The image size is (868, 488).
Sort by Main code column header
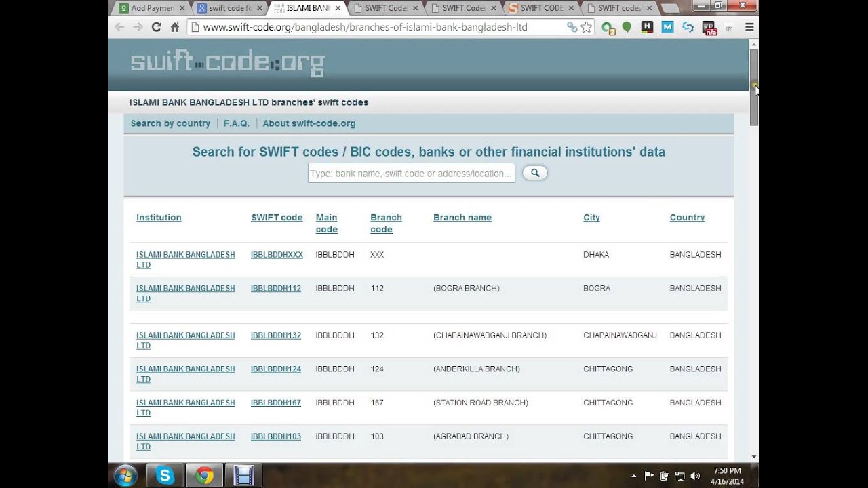[327, 224]
